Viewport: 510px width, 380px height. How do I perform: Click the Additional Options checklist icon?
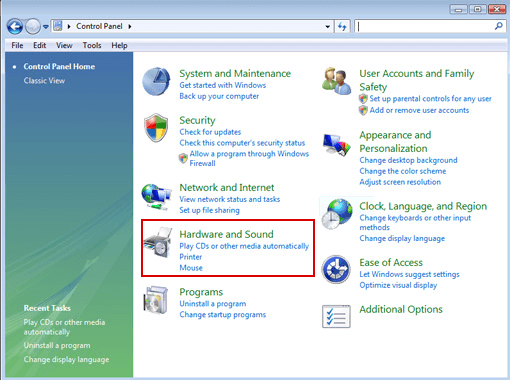pos(336,316)
